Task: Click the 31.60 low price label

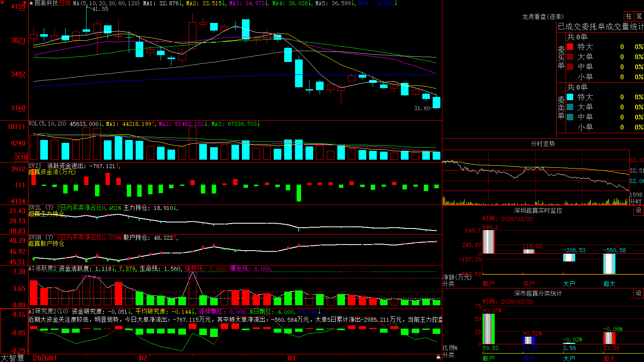Action: (x=422, y=108)
